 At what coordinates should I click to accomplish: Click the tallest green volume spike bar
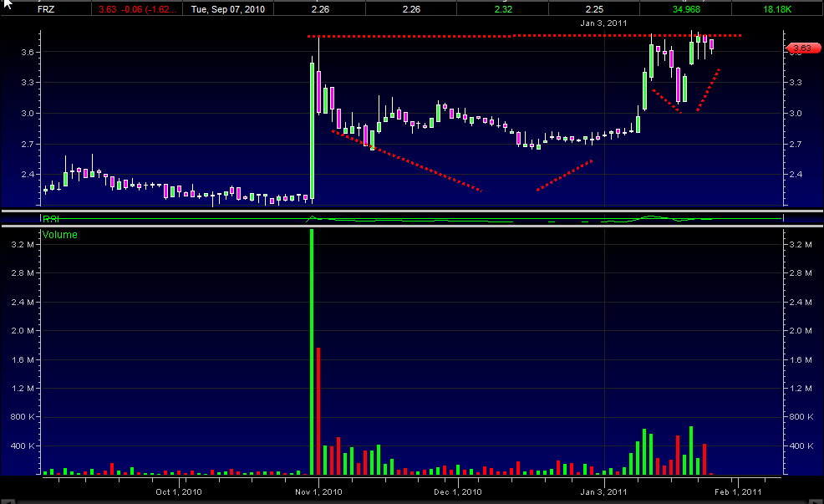(312, 352)
